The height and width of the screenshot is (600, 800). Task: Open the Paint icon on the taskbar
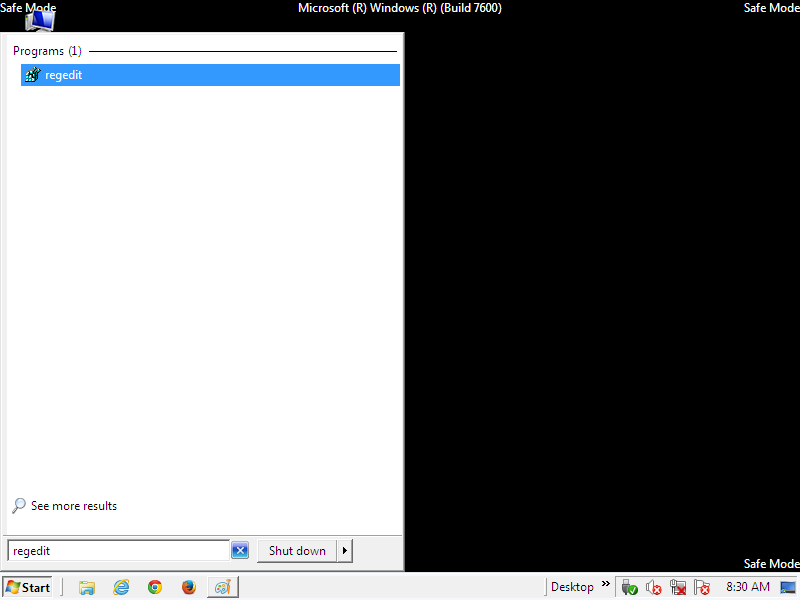[222, 587]
